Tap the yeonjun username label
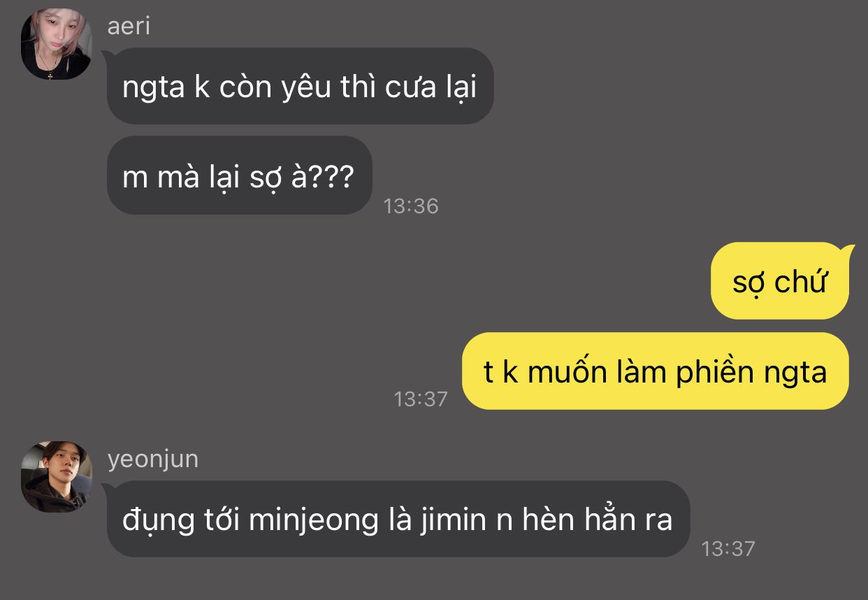The image size is (868, 600). 153,460
